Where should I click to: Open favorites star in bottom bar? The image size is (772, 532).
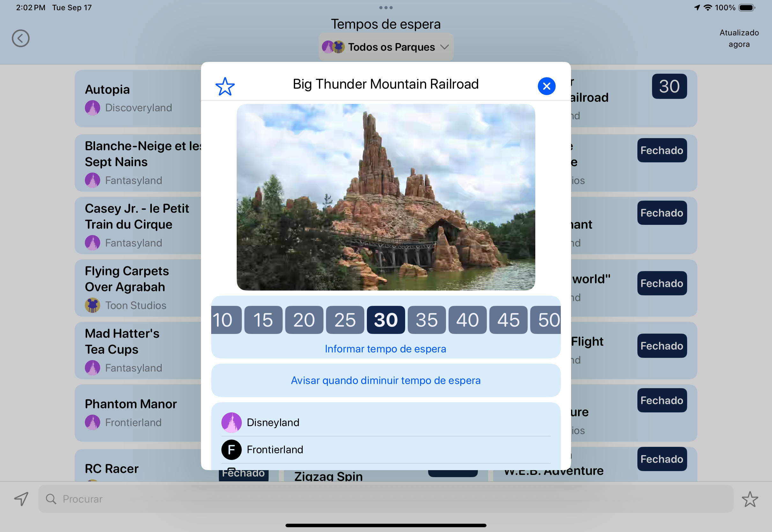pos(750,499)
